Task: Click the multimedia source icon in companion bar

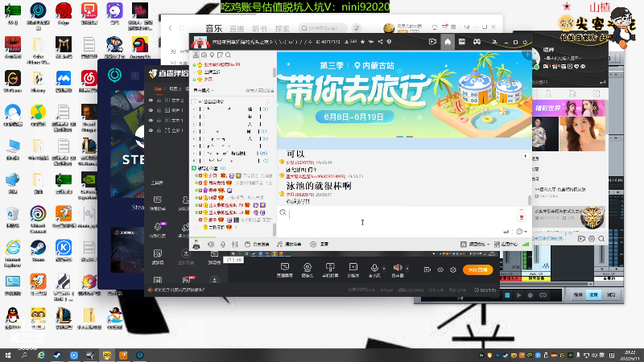Action: tap(353, 270)
